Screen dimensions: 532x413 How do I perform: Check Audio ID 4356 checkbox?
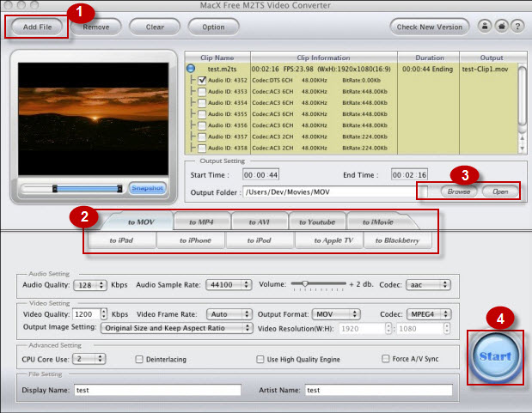(202, 125)
